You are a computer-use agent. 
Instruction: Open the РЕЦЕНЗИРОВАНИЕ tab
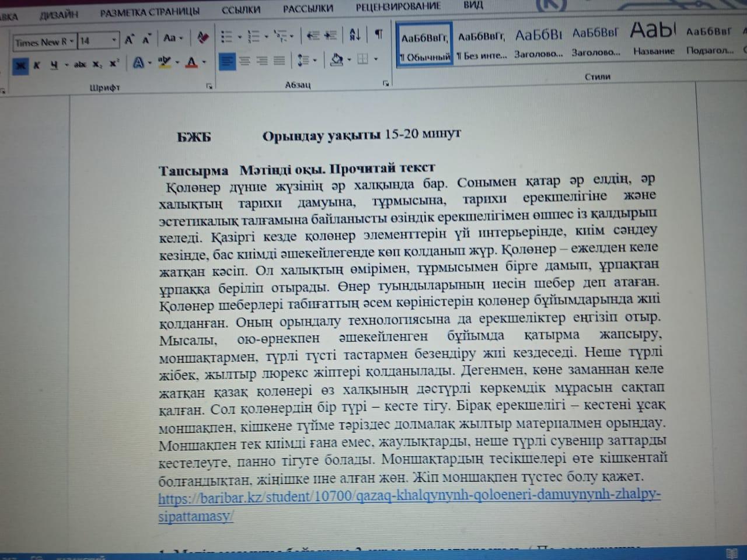[399, 7]
